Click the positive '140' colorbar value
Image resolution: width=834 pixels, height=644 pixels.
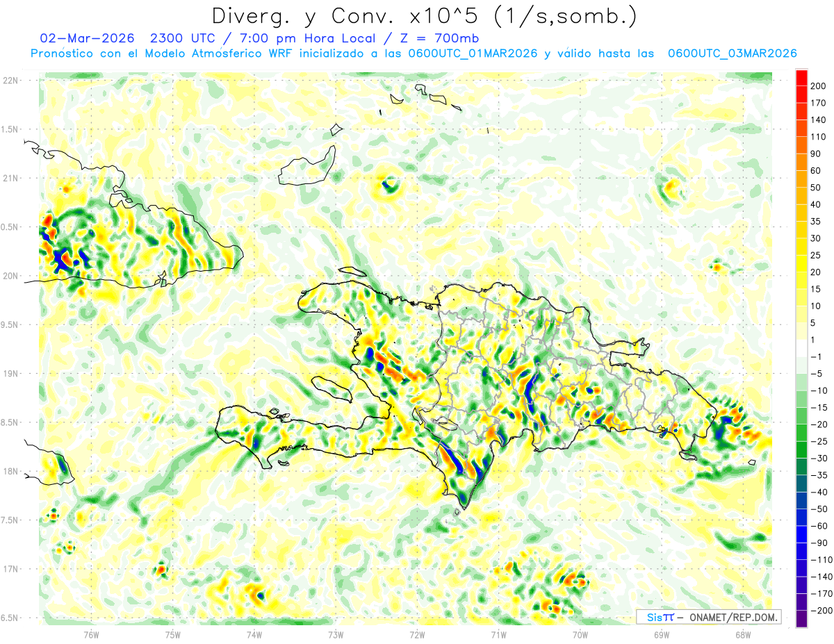point(819,119)
